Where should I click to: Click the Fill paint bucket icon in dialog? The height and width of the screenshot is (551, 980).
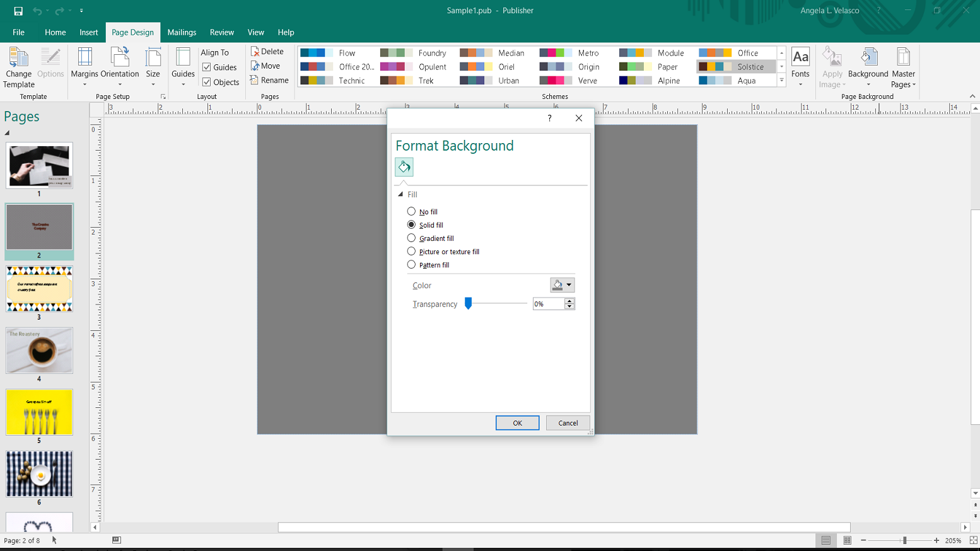click(404, 167)
